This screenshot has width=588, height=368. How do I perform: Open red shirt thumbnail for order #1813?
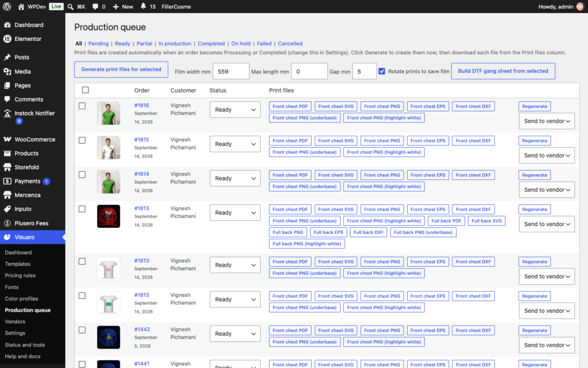[109, 216]
